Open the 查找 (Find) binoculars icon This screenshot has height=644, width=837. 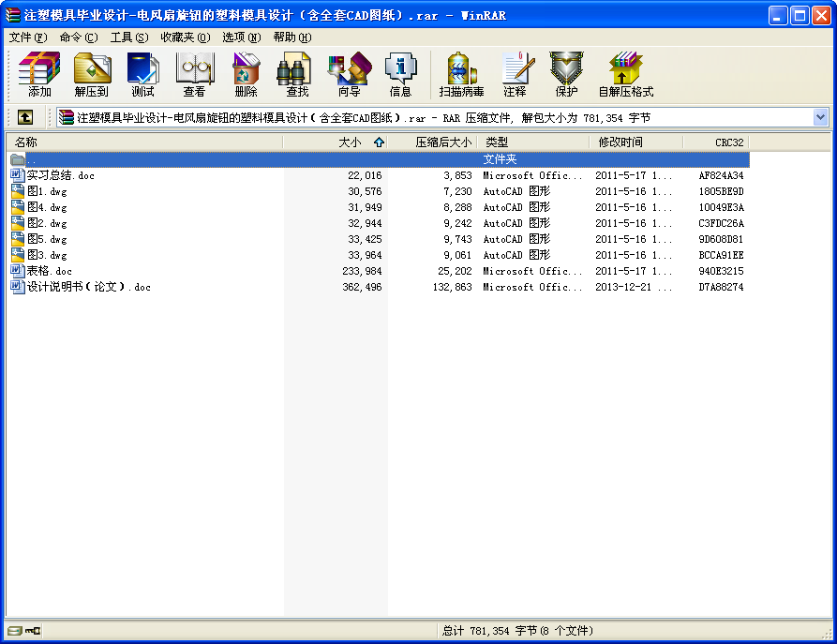(297, 74)
